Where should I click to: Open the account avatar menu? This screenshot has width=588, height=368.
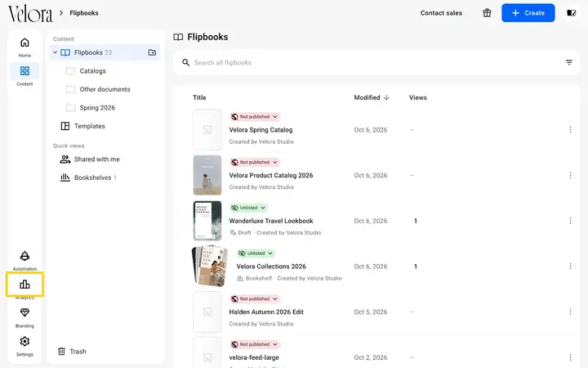tap(571, 13)
